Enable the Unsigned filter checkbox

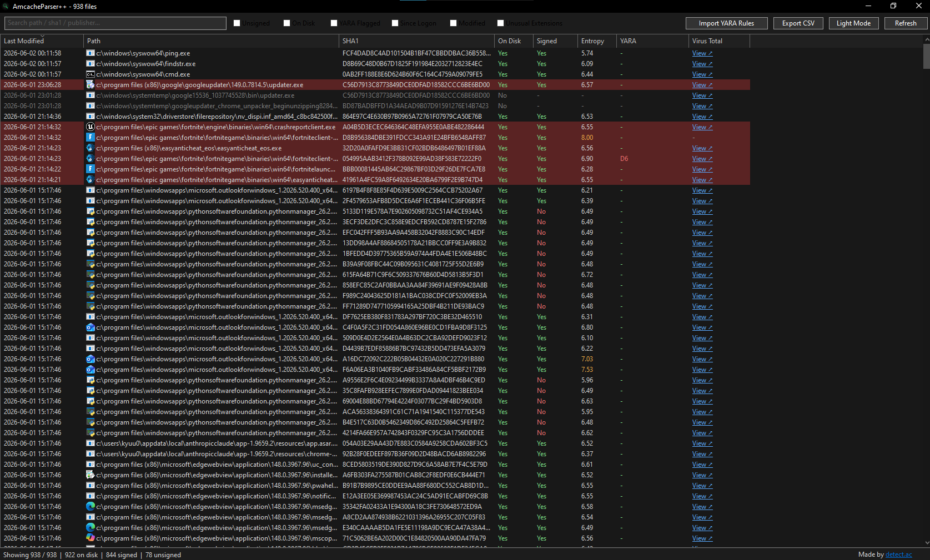237,23
